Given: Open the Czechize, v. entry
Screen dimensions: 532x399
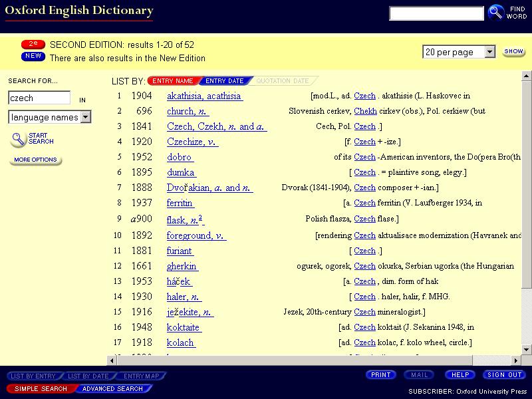Looking at the screenshot, I should point(192,142).
